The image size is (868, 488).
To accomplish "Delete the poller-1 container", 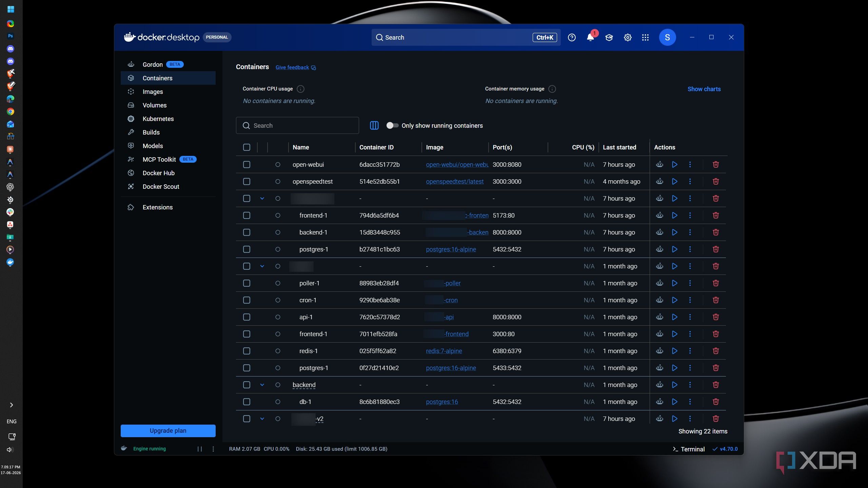I will [x=715, y=283].
